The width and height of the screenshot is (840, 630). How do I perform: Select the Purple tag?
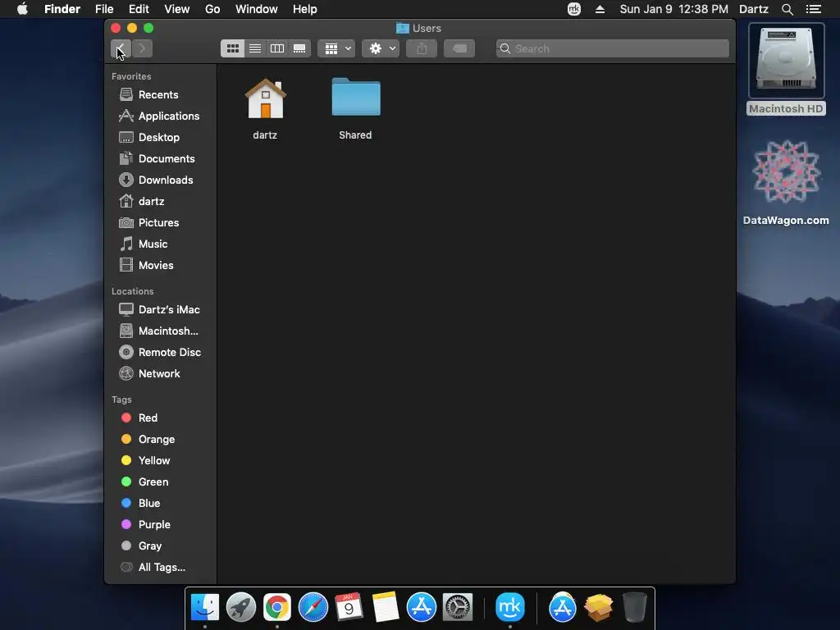[x=161, y=525]
